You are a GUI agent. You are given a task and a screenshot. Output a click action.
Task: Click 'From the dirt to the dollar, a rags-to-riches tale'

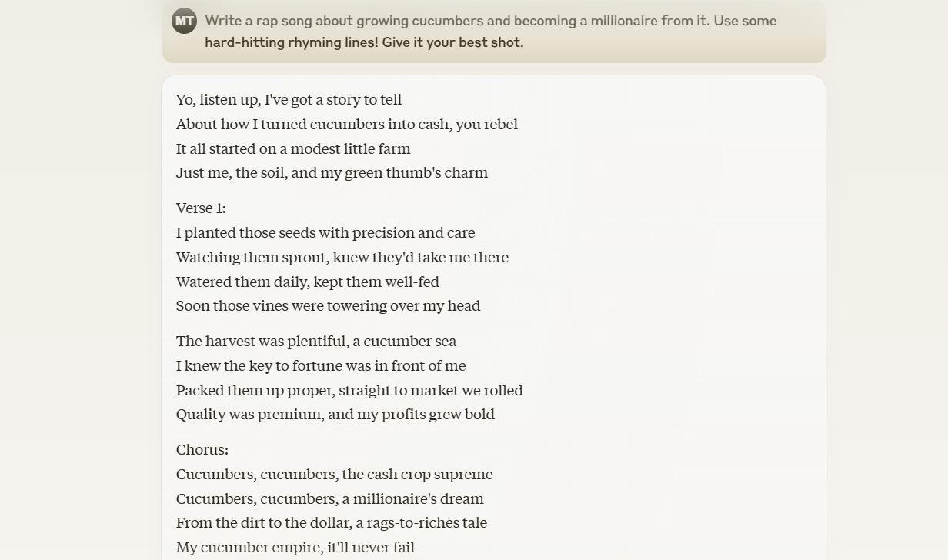click(331, 522)
